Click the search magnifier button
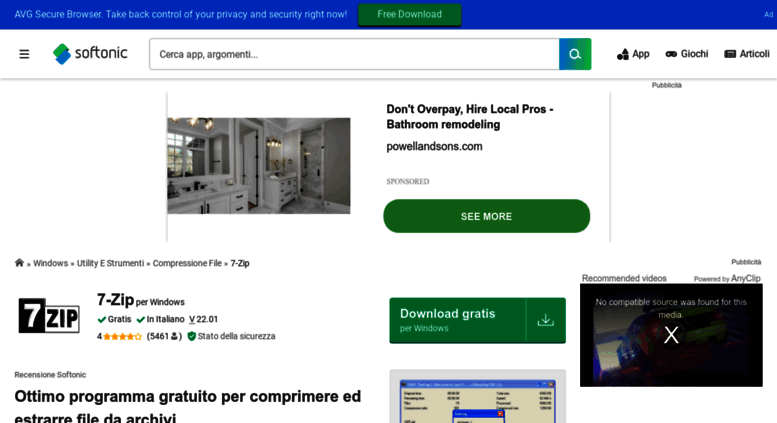Viewport: 777px width, 423px height. pyautogui.click(x=575, y=54)
